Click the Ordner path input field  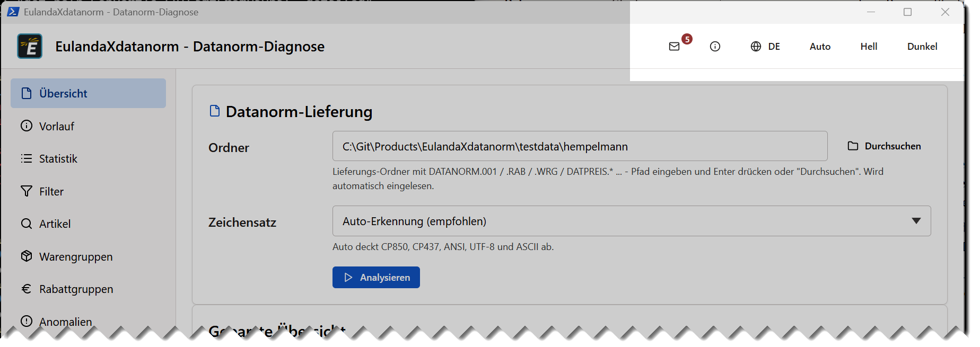pyautogui.click(x=580, y=146)
